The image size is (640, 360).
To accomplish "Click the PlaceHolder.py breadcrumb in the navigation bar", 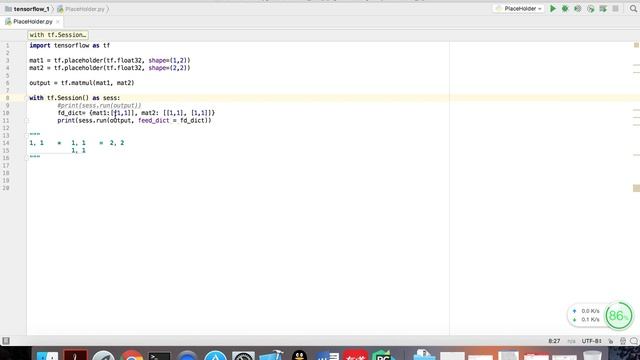I will [81, 9].
